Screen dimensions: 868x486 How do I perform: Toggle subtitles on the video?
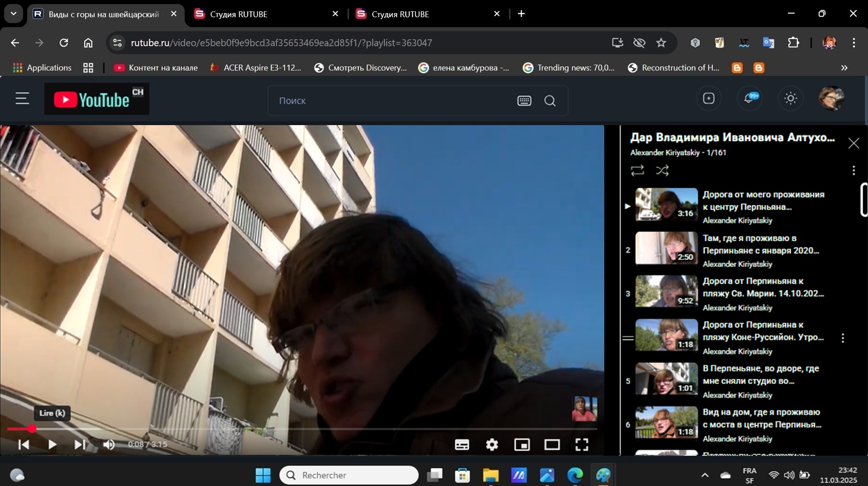[x=462, y=445]
